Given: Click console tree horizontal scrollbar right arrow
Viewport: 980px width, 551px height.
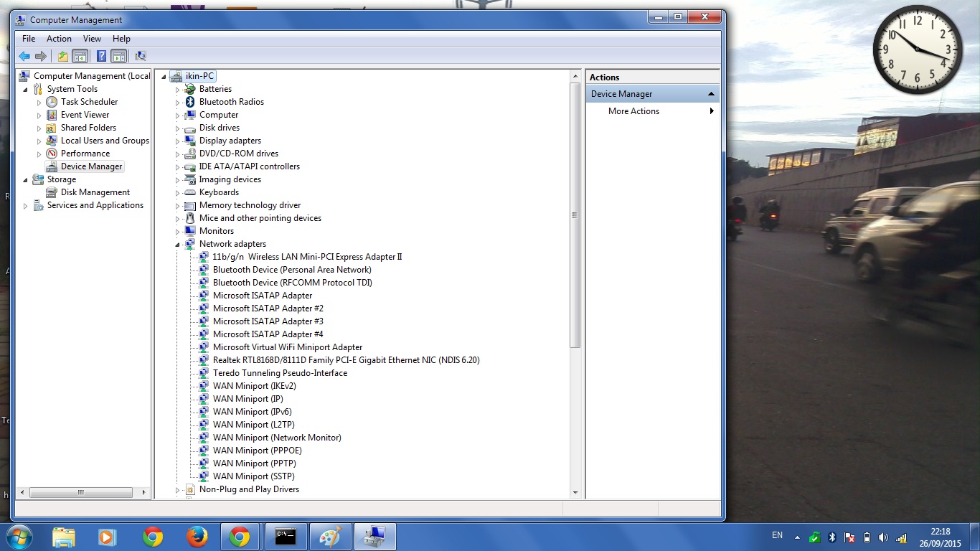Looking at the screenshot, I should click(x=144, y=493).
